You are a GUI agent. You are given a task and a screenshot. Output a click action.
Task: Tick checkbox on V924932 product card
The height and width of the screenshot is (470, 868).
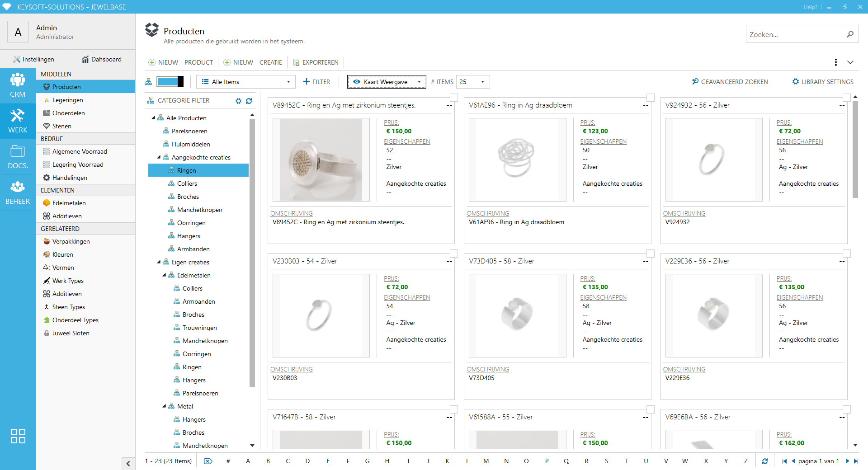[x=847, y=98]
